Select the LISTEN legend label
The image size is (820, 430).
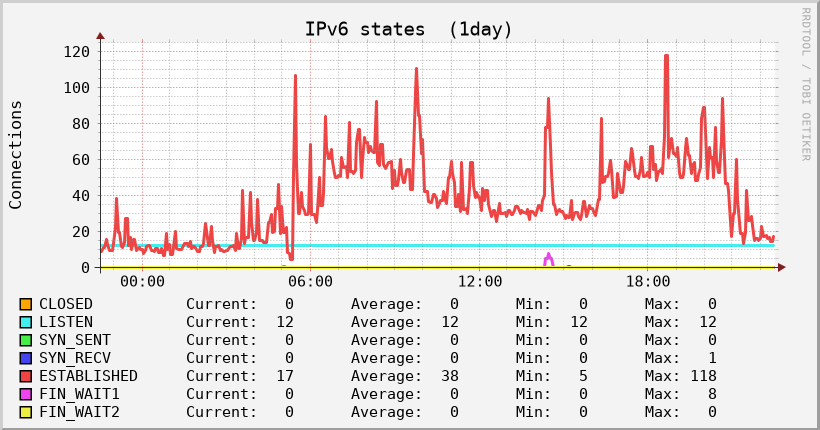click(66, 322)
